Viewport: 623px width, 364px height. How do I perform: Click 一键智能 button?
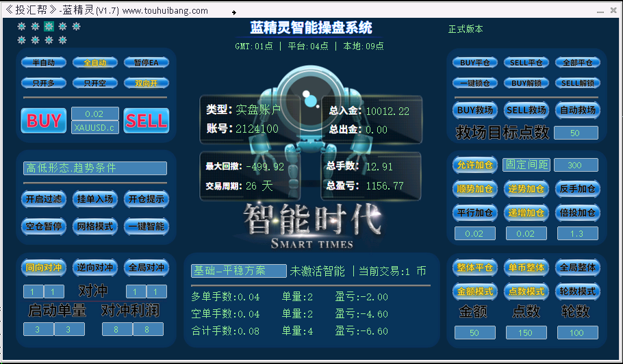(147, 226)
